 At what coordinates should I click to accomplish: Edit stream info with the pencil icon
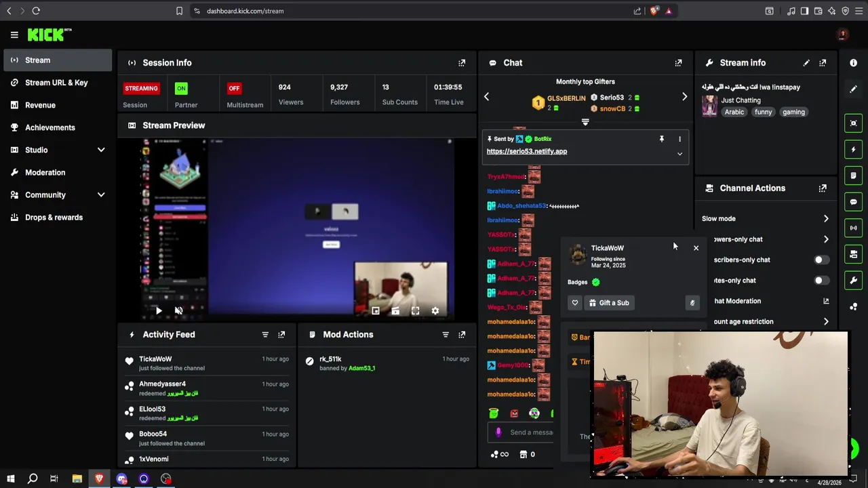[x=806, y=63]
